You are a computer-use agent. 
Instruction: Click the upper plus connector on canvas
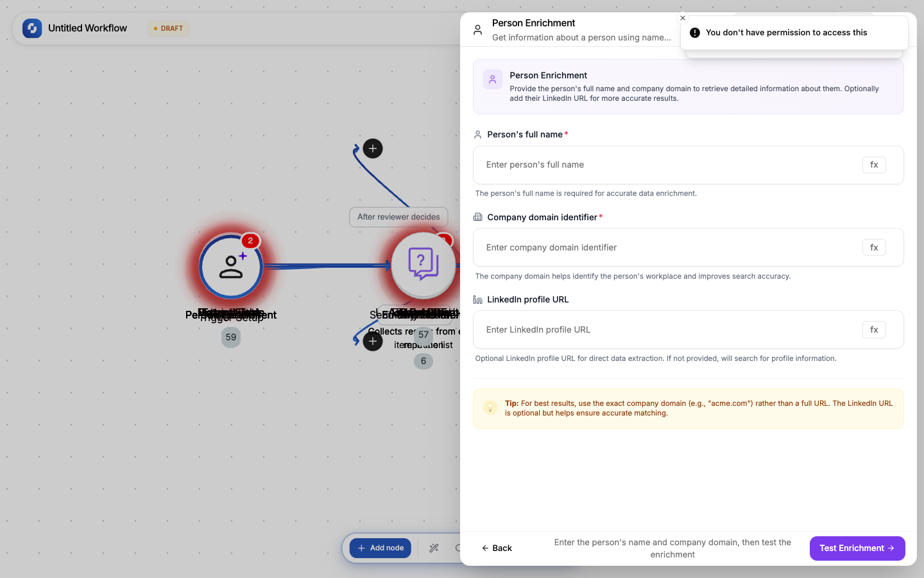pyautogui.click(x=373, y=148)
